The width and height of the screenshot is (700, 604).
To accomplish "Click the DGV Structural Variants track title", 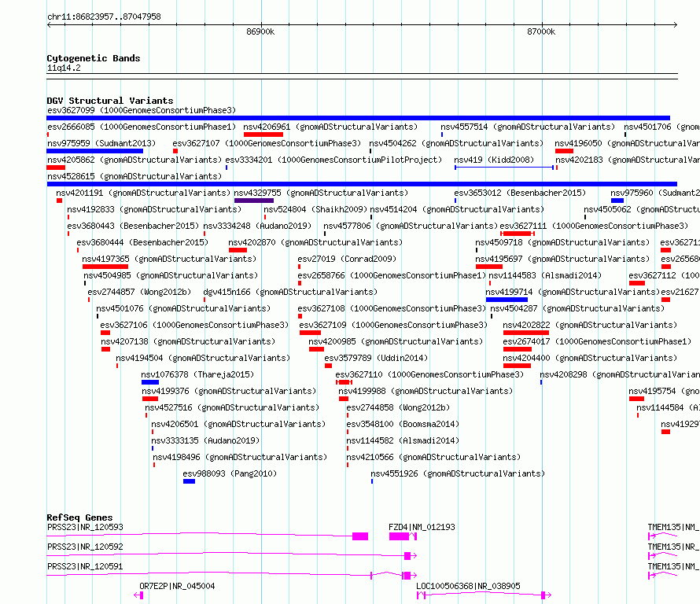I will click(x=110, y=101).
